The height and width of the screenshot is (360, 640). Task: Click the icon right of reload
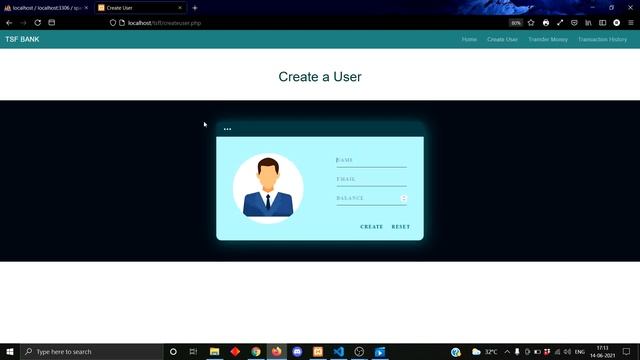click(52, 23)
